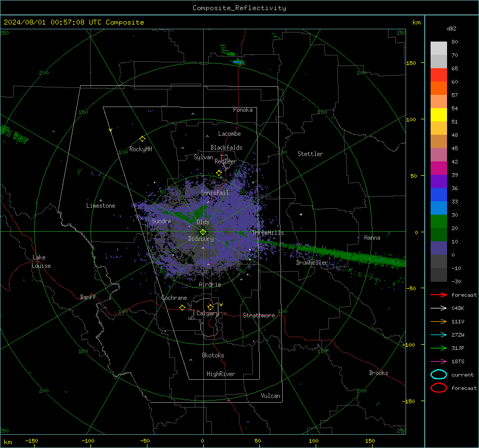Image resolution: width=479 pixels, height=448 pixels.
Task: Select the blue 33-36 dBZ swatch
Action: 439,195
